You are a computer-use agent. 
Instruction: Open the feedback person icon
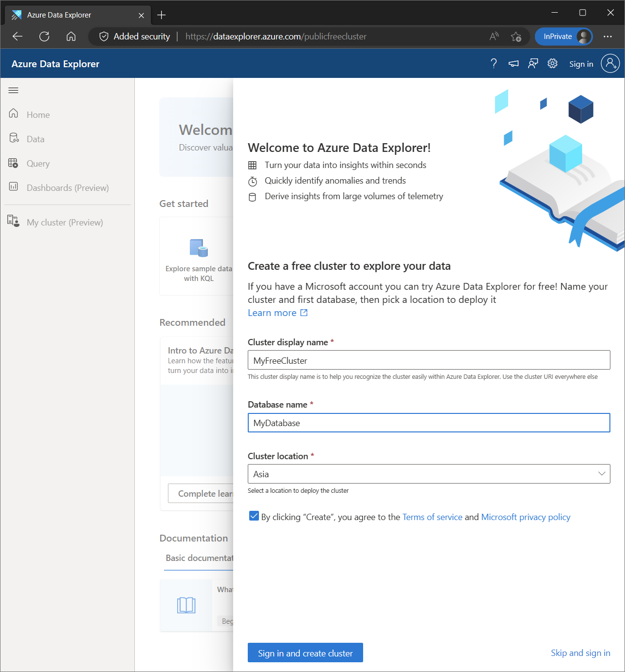pyautogui.click(x=533, y=63)
